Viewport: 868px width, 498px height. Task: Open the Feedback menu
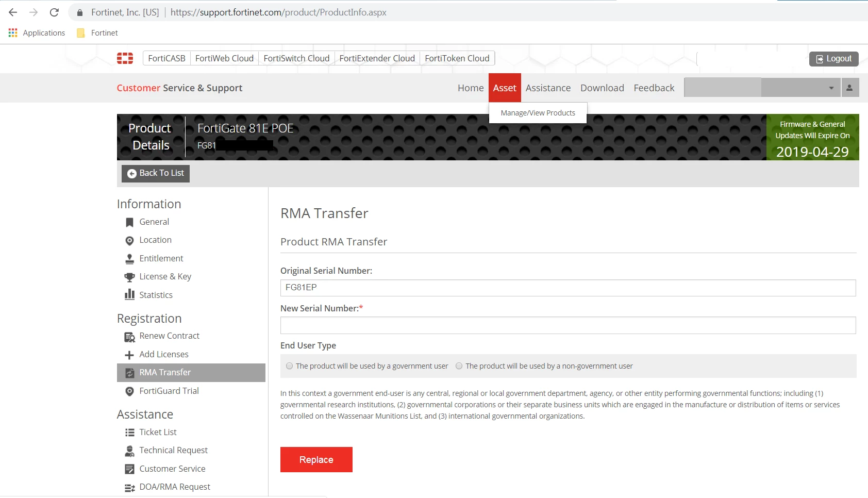point(654,88)
